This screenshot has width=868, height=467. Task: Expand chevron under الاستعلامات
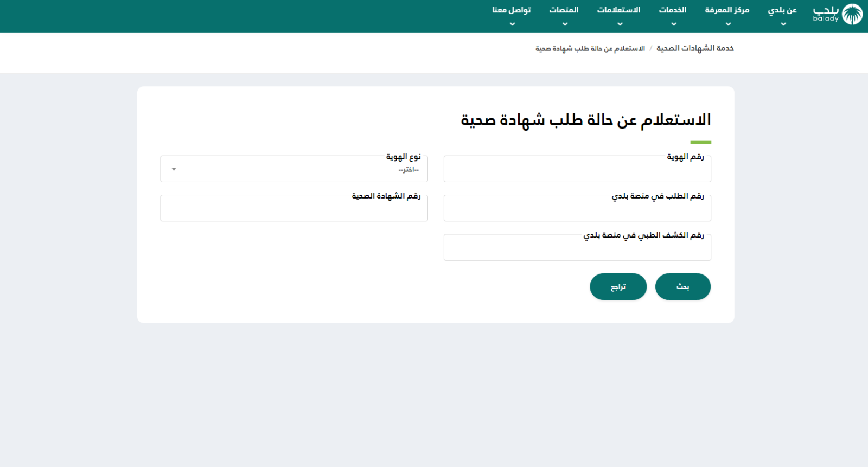[x=620, y=24]
